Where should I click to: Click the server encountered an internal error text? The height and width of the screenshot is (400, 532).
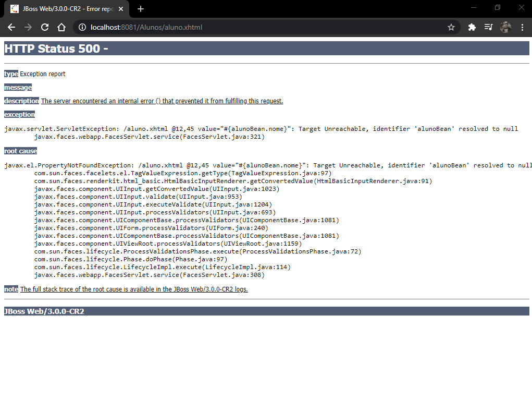[x=162, y=101]
